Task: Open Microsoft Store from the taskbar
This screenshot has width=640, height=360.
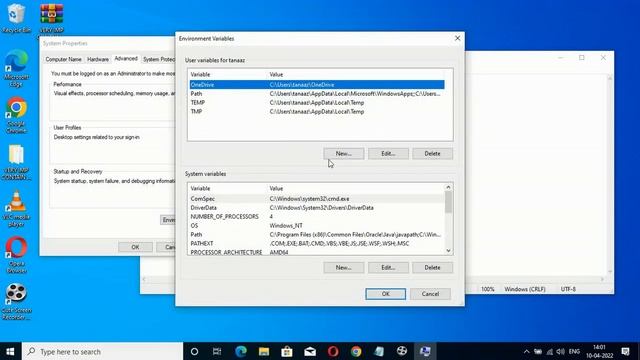Action: [287, 351]
